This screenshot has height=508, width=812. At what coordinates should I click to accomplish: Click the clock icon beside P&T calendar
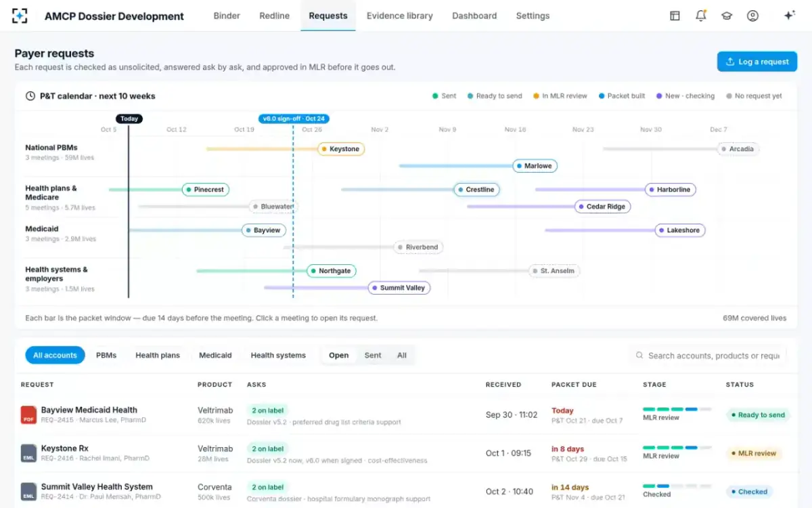tap(30, 96)
